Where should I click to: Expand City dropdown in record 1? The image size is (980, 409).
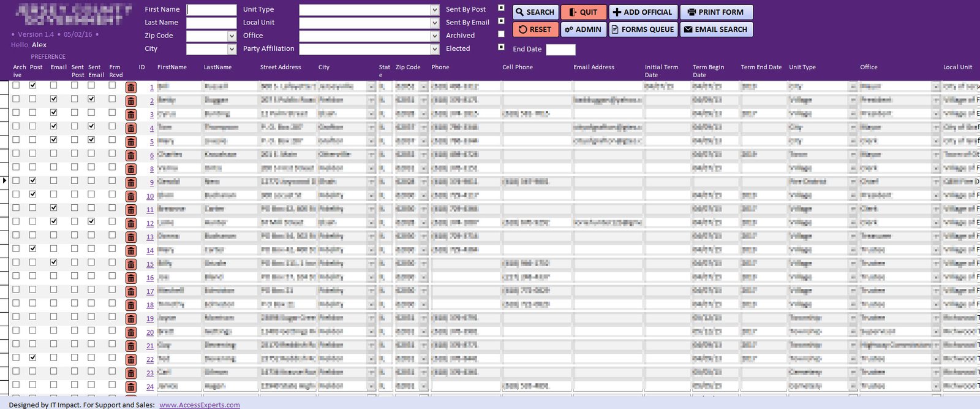tap(371, 88)
